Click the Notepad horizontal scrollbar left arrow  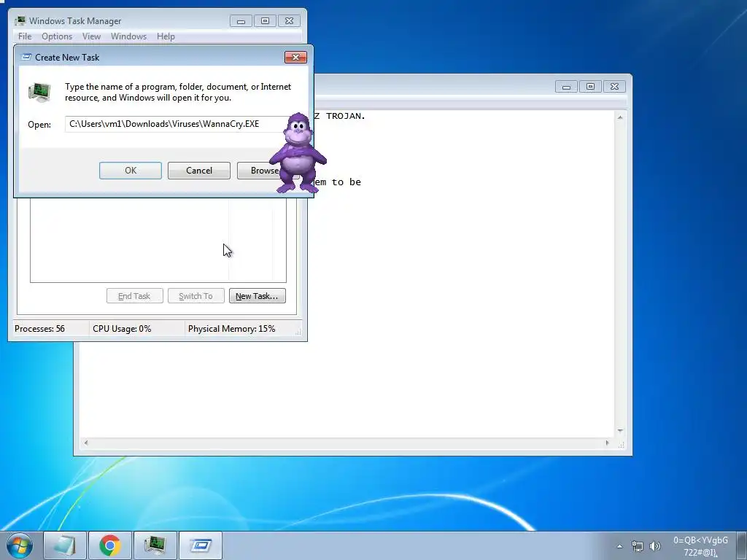point(86,443)
